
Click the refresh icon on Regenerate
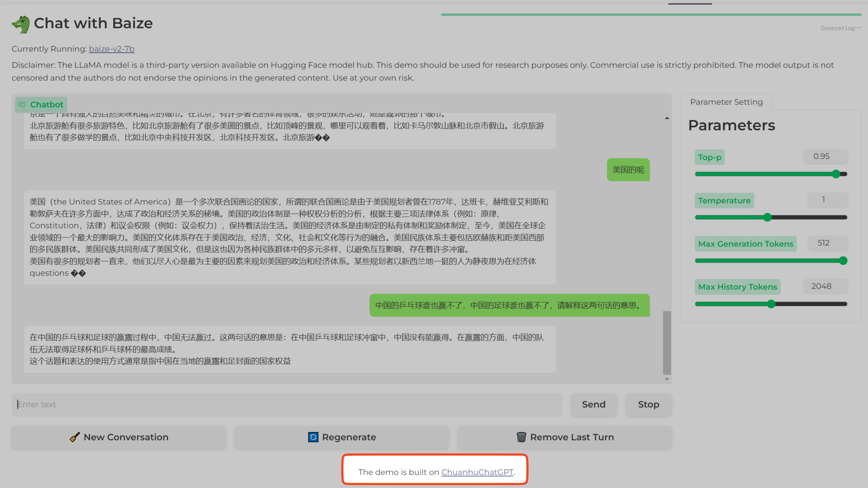click(313, 437)
